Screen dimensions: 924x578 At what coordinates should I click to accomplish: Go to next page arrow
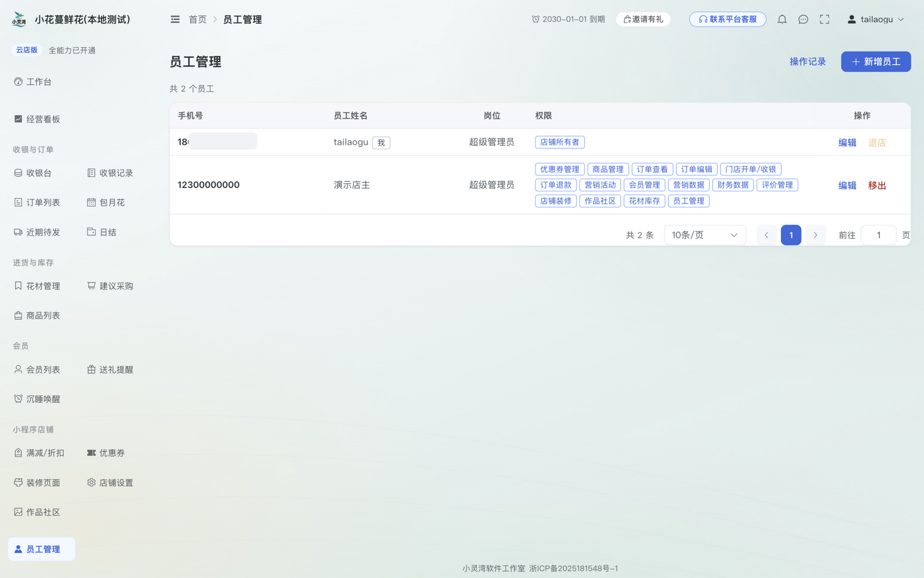[x=816, y=235]
